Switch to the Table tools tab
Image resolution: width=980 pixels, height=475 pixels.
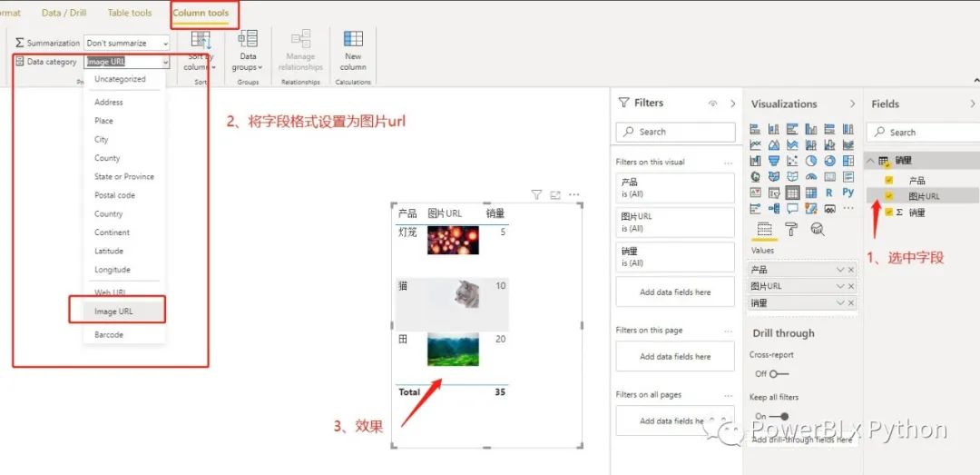click(x=130, y=13)
